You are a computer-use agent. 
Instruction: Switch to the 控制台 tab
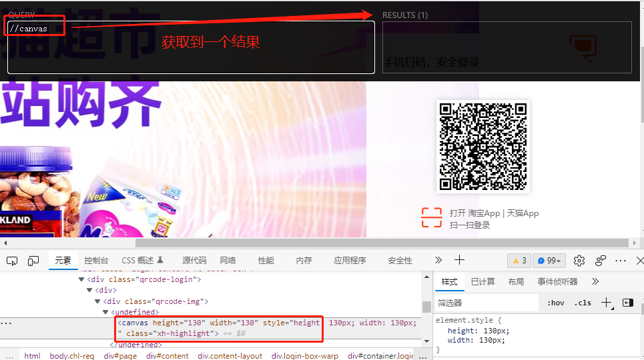point(96,261)
